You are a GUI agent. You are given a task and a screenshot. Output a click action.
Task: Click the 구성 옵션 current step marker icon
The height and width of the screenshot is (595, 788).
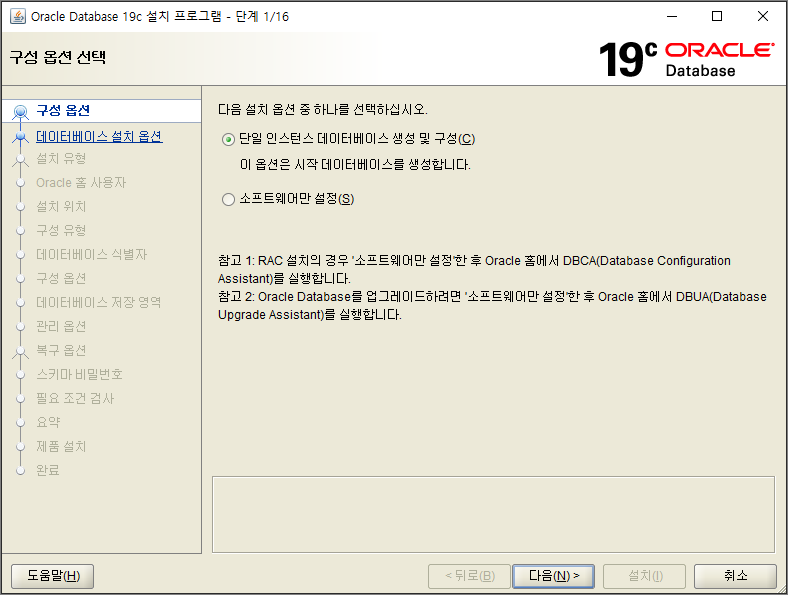tap(21, 112)
